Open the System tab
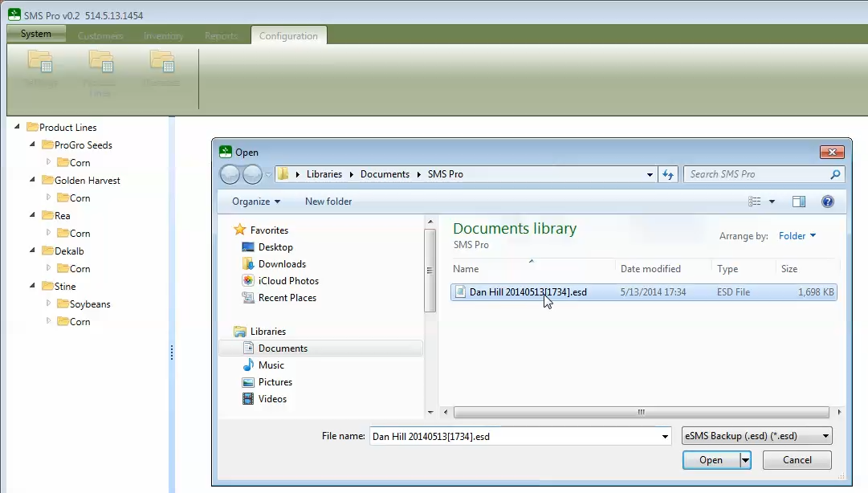The height and width of the screenshot is (493, 868). click(x=36, y=34)
